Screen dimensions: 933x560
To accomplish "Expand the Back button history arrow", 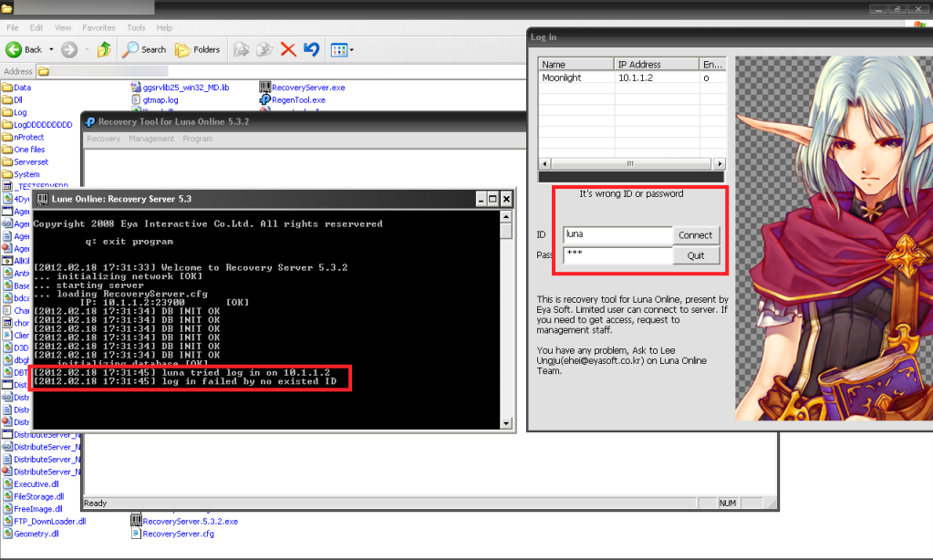I will [51, 49].
